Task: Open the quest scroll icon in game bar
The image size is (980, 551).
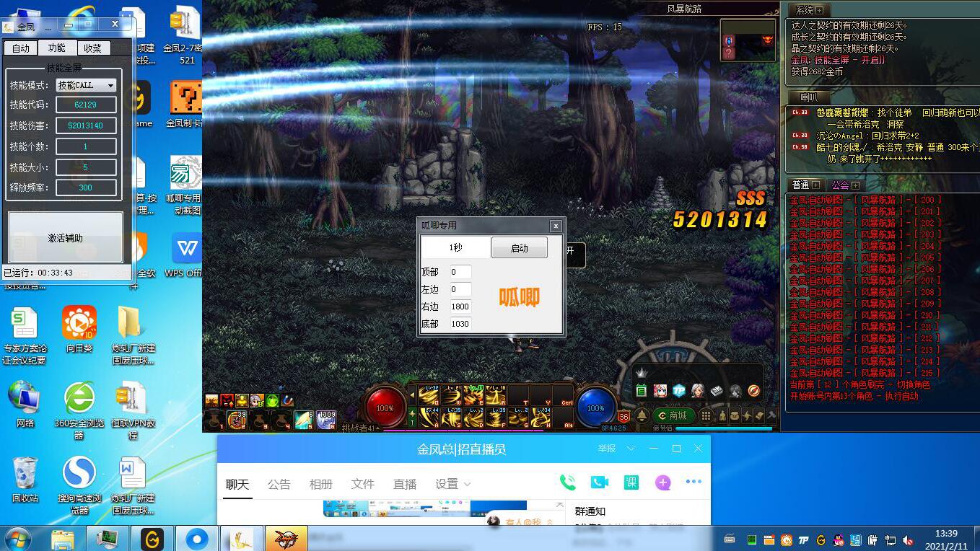Action: (x=759, y=415)
